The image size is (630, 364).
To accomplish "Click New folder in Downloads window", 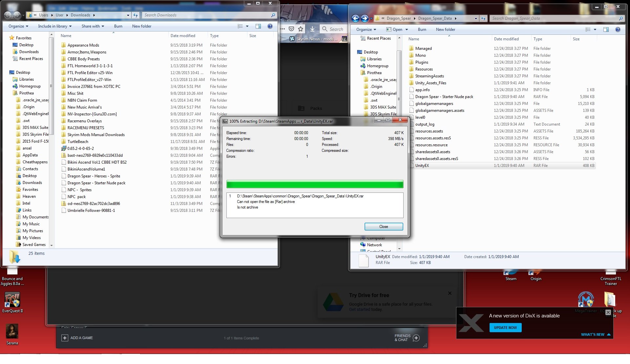I will pos(142,26).
